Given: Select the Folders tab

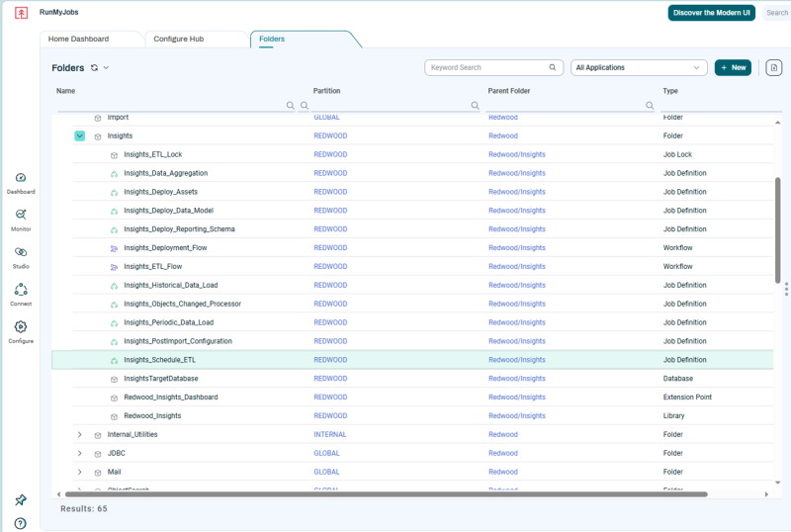Looking at the screenshot, I should (272, 39).
